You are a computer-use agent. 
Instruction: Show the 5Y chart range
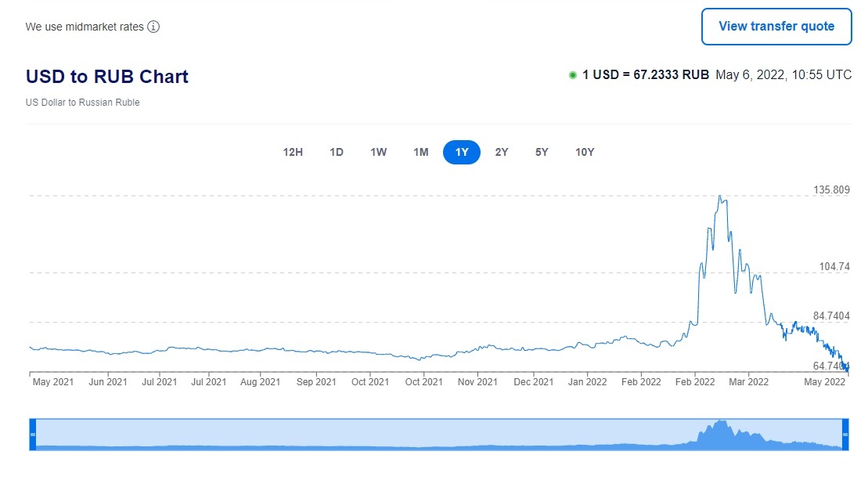tap(542, 152)
